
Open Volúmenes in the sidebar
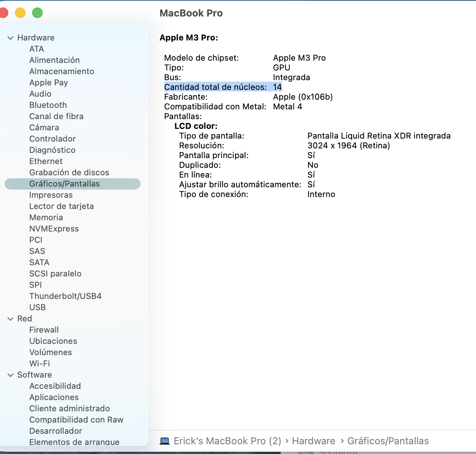[x=51, y=352]
